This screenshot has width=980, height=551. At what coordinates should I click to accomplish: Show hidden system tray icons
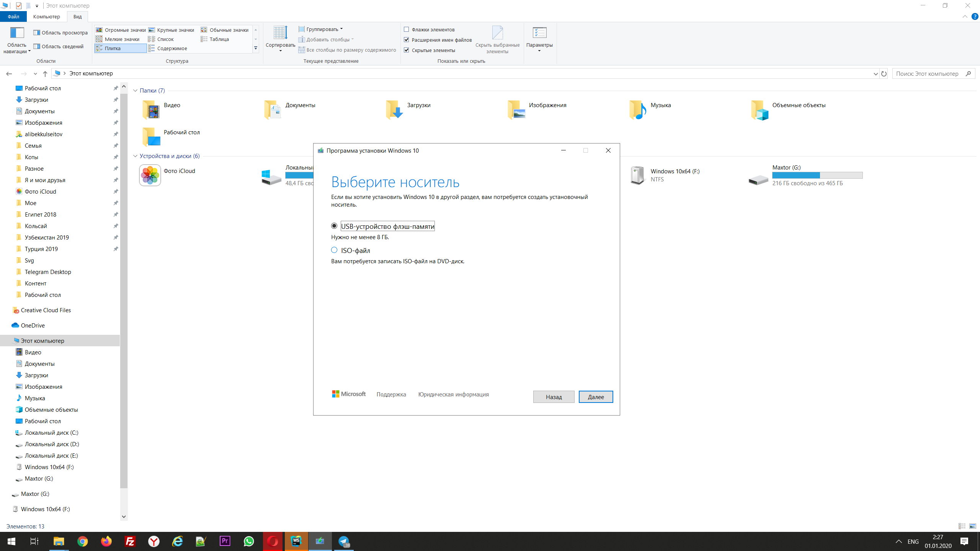tap(899, 541)
